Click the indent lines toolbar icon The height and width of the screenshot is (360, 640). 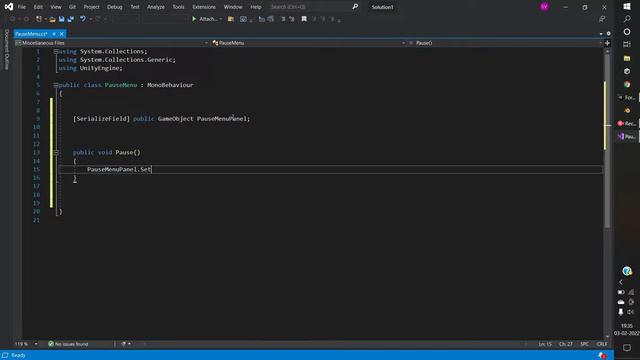click(283, 19)
